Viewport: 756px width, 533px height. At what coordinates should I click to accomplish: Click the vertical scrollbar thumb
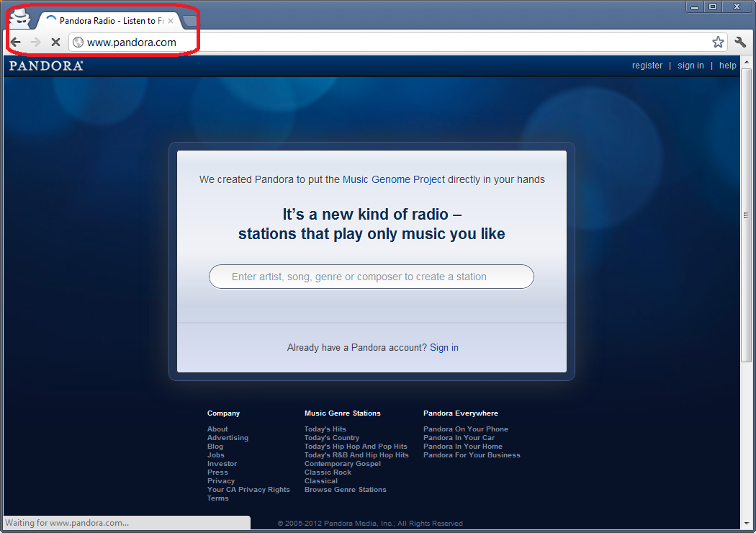click(747, 215)
